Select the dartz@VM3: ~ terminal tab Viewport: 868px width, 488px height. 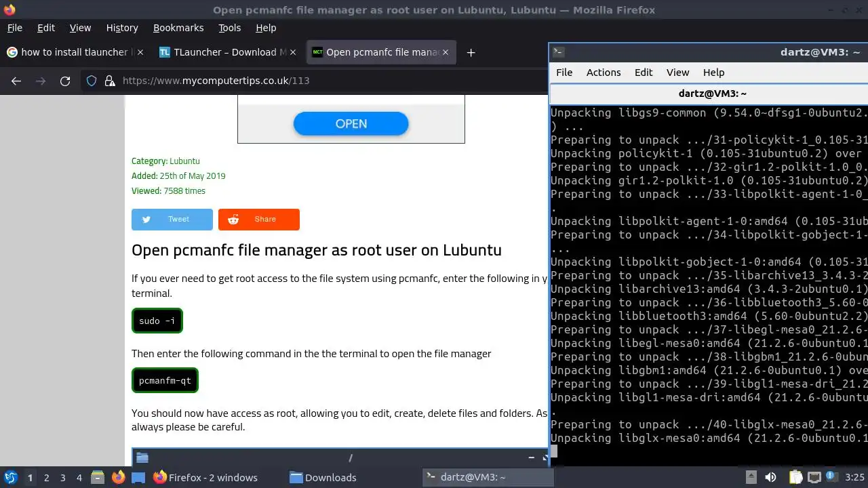point(712,94)
